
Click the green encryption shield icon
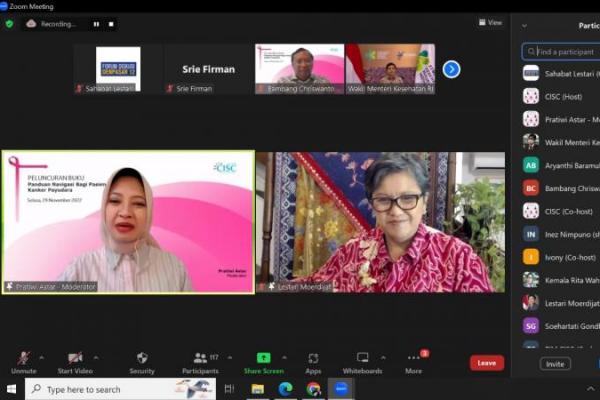click(x=10, y=23)
